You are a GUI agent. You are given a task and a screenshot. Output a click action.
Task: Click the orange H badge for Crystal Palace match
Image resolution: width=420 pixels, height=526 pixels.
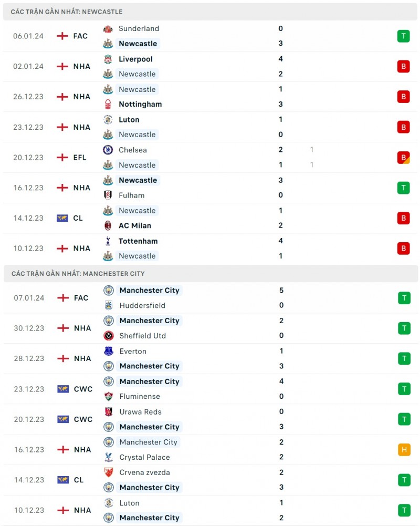click(x=404, y=450)
